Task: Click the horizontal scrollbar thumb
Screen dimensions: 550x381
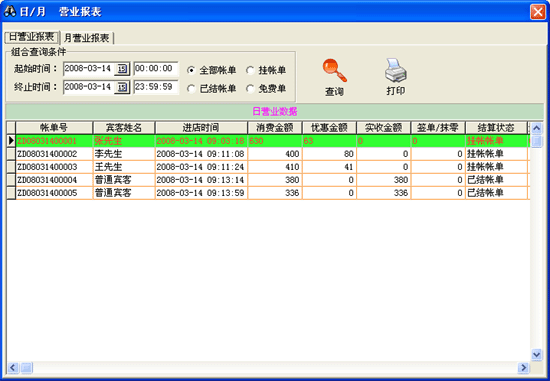Action: point(27,368)
